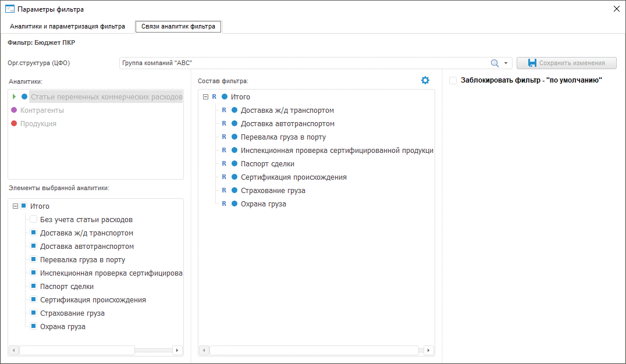Enable Заблокировать фильтр - "по умолчанию" checkbox
Image resolution: width=626 pixels, height=364 pixels.
click(453, 81)
